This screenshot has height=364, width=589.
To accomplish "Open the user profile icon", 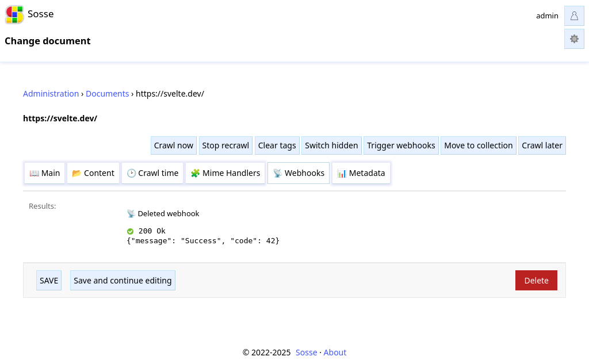I will pyautogui.click(x=574, y=16).
